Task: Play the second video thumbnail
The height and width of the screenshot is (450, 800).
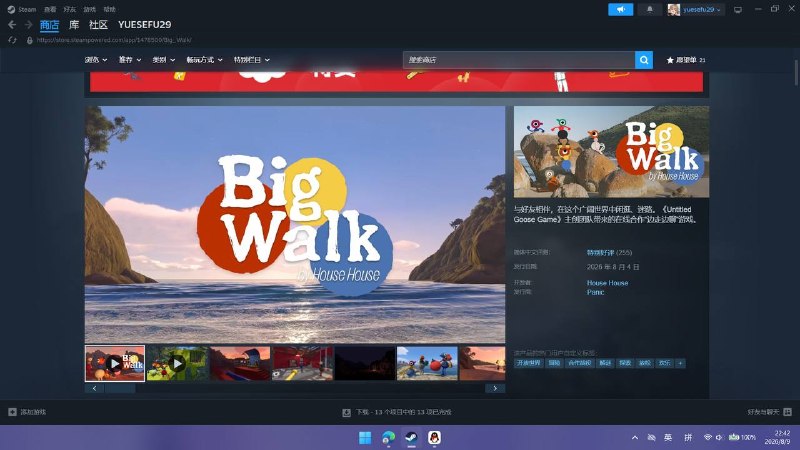Action: [178, 363]
